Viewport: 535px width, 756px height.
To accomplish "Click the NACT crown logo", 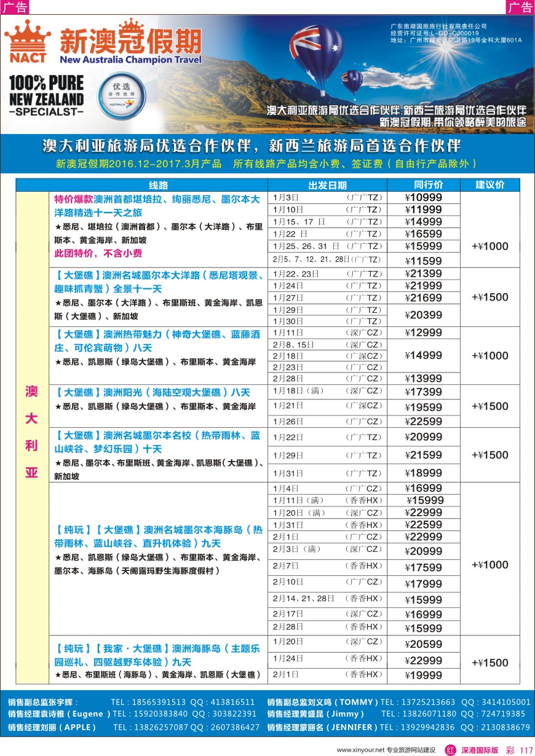I will [28, 42].
